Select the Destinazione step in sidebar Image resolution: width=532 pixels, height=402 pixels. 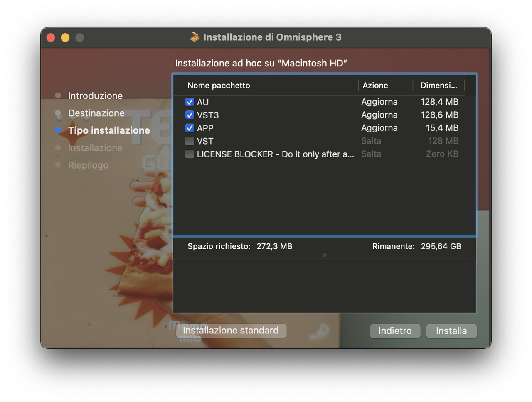click(96, 113)
